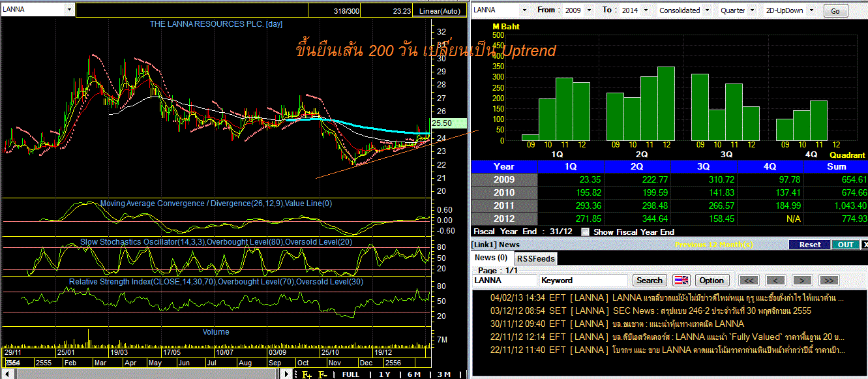The image size is (868, 379).
Task: Click the Relative Strength Index title
Action: coord(217,282)
